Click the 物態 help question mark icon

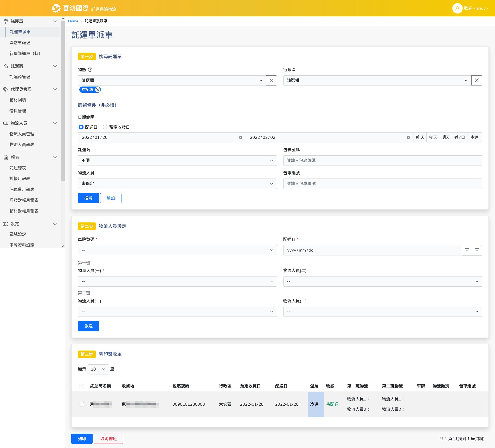pos(90,70)
